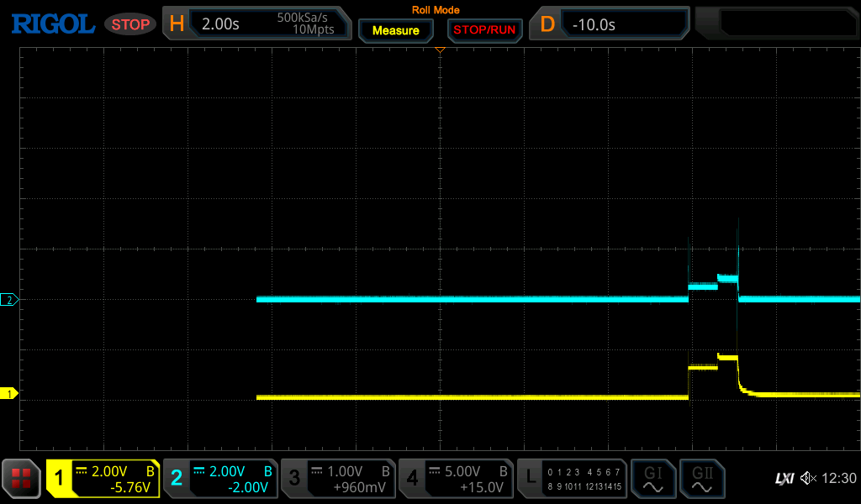The image size is (861, 504).
Task: Toggle the muted speaker icon
Action: (808, 478)
